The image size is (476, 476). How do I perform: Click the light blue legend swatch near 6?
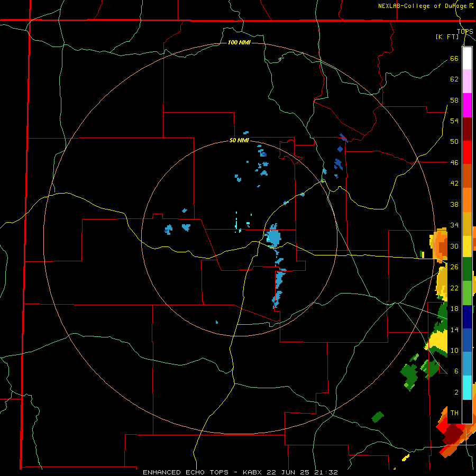(x=467, y=363)
